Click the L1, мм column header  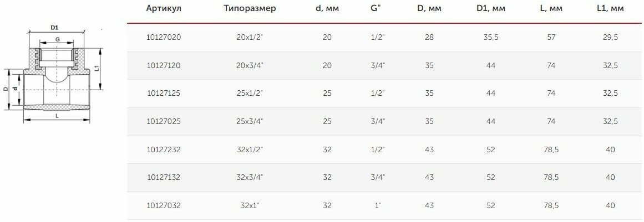(x=610, y=9)
